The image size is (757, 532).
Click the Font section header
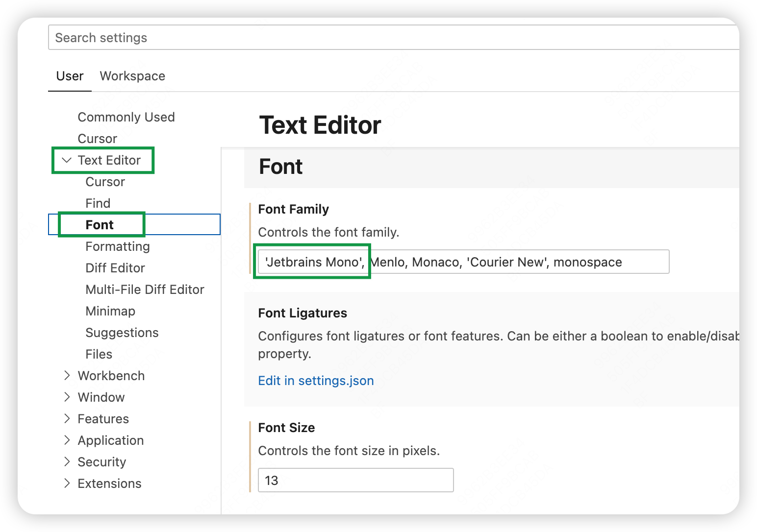tap(280, 167)
